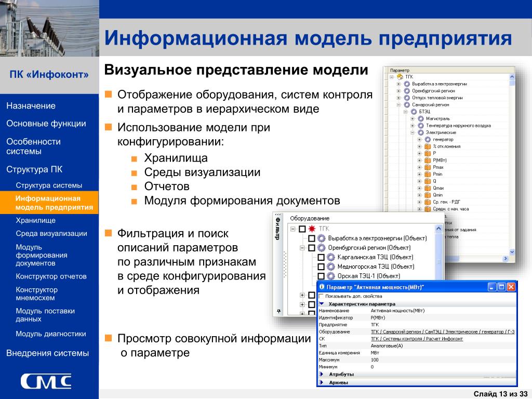Collapse ТГК root in Параметр tree
The height and width of the screenshot is (399, 532).
[392, 77]
